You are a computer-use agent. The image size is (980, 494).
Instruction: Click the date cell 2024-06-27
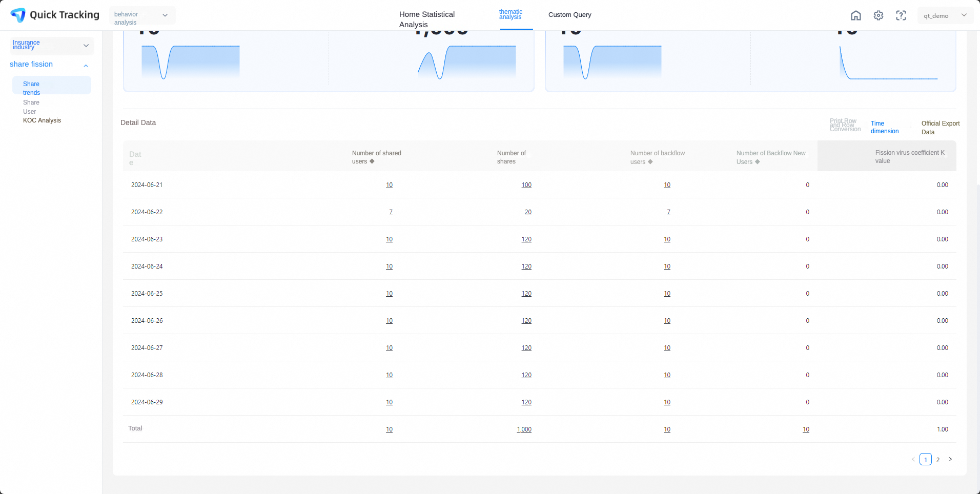click(x=147, y=348)
